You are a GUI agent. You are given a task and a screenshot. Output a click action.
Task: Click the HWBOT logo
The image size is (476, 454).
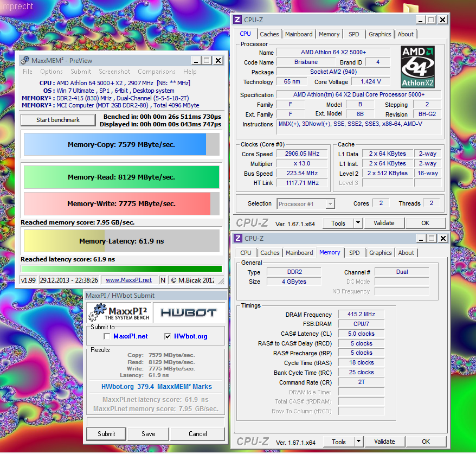pyautogui.click(x=189, y=313)
